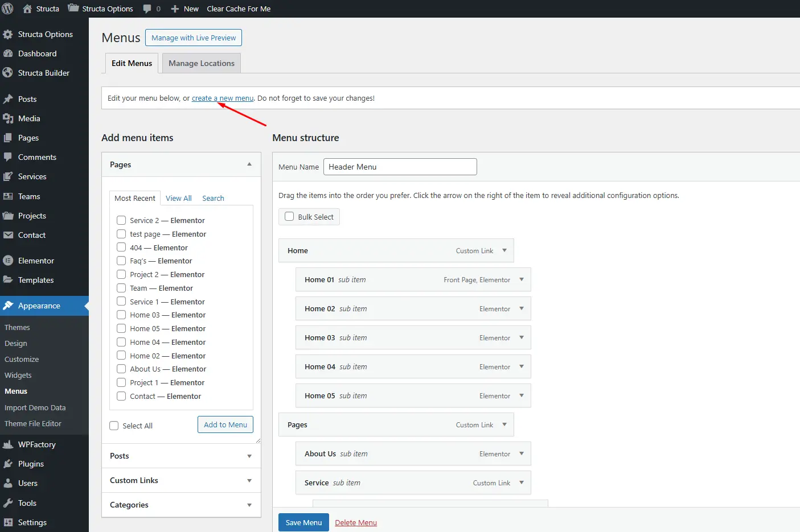Image resolution: width=800 pixels, height=532 pixels.
Task: Click the Save Menu button
Action: (303, 522)
